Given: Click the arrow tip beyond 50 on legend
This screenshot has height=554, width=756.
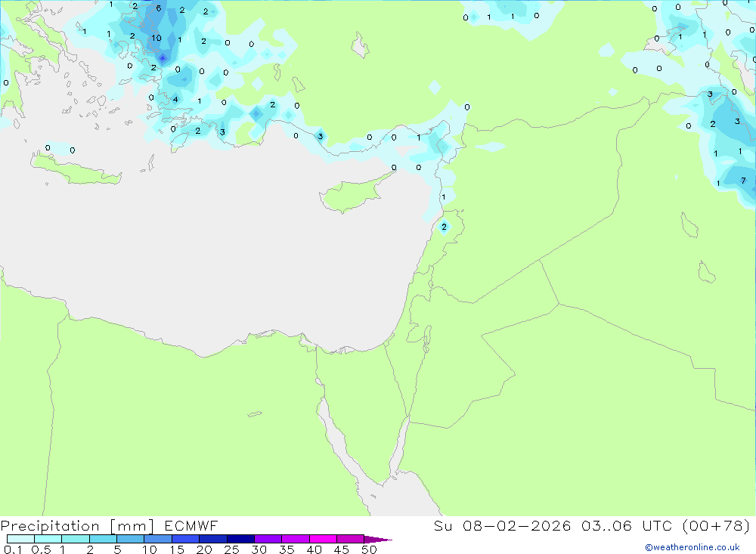Looking at the screenshot, I should (377, 539).
